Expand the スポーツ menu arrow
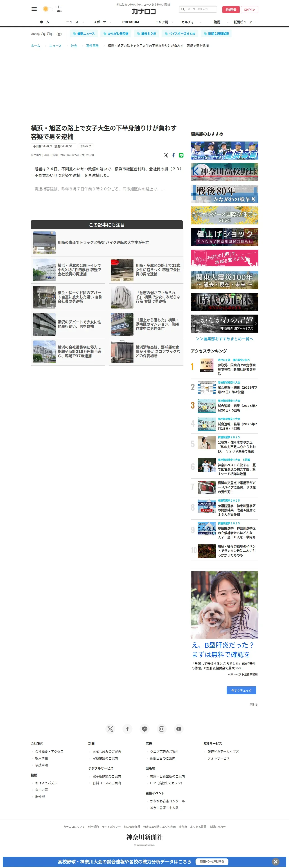 tap(111, 22)
